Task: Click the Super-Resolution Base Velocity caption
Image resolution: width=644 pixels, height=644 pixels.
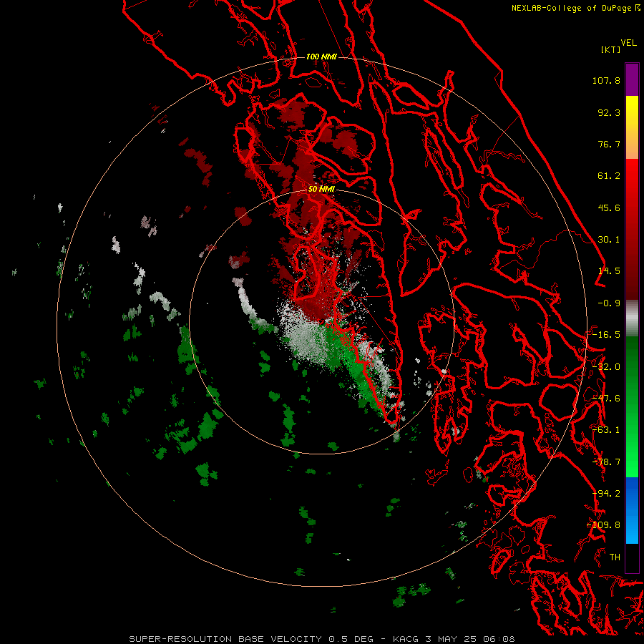Action: [x=321, y=639]
